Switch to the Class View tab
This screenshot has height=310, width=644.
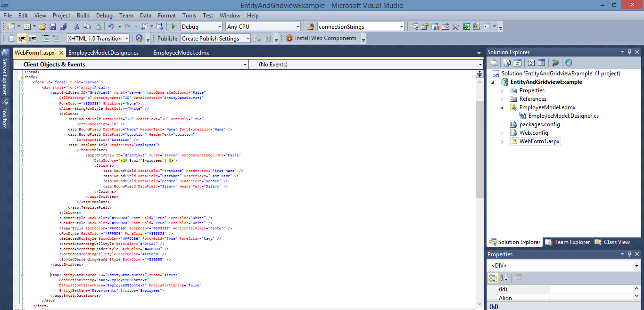[612, 242]
